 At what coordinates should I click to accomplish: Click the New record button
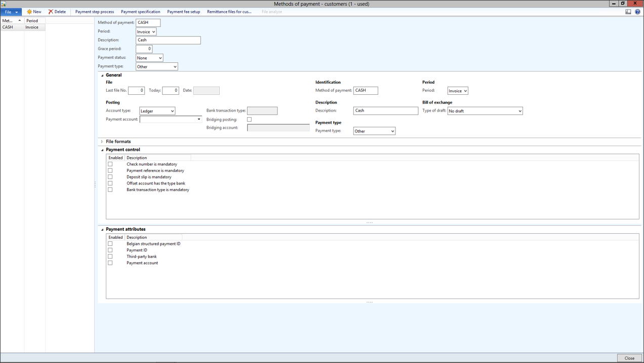[x=34, y=12]
